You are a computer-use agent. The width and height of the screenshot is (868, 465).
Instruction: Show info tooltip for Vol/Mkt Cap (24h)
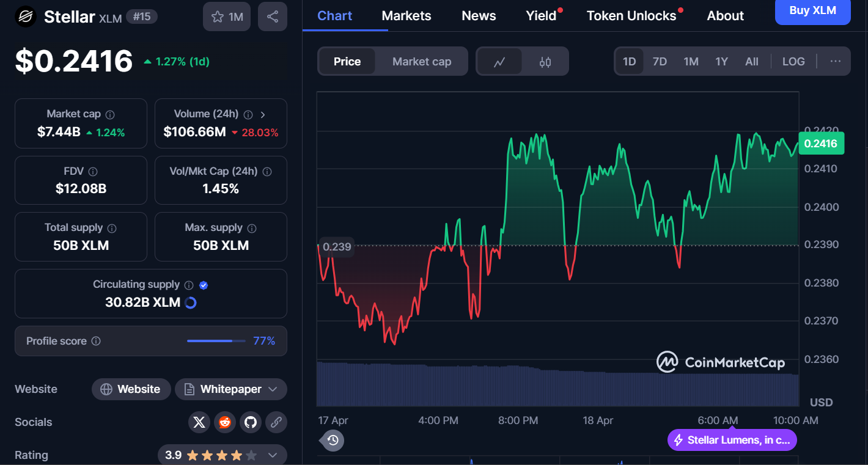coord(267,172)
